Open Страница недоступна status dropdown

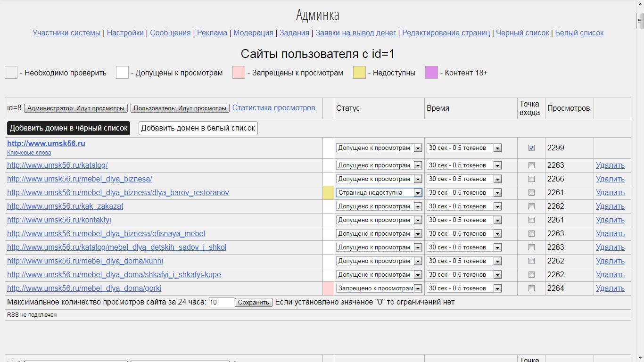pyautogui.click(x=379, y=193)
